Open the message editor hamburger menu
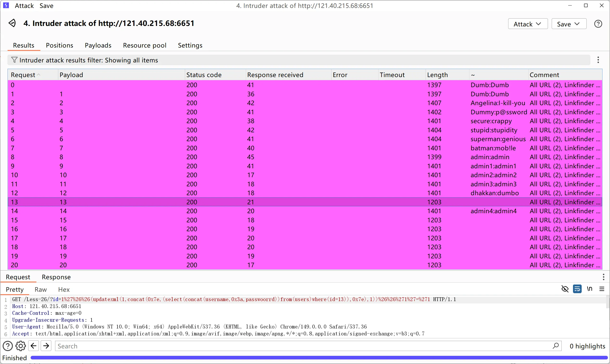Image resolution: width=610 pixels, height=364 pixels. [602, 289]
